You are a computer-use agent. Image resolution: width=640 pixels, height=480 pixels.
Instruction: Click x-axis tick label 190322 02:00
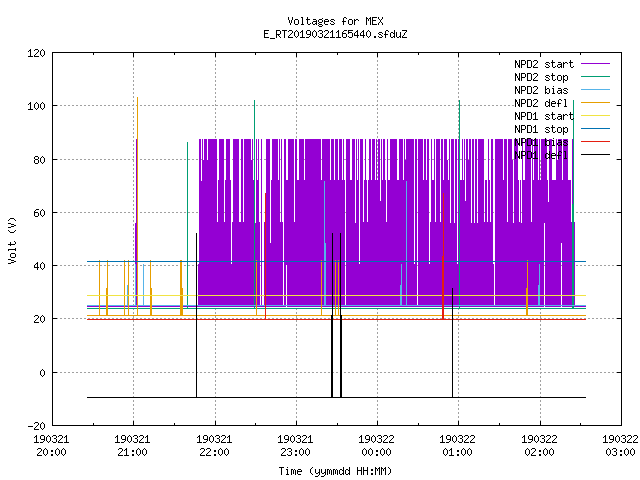point(540,446)
